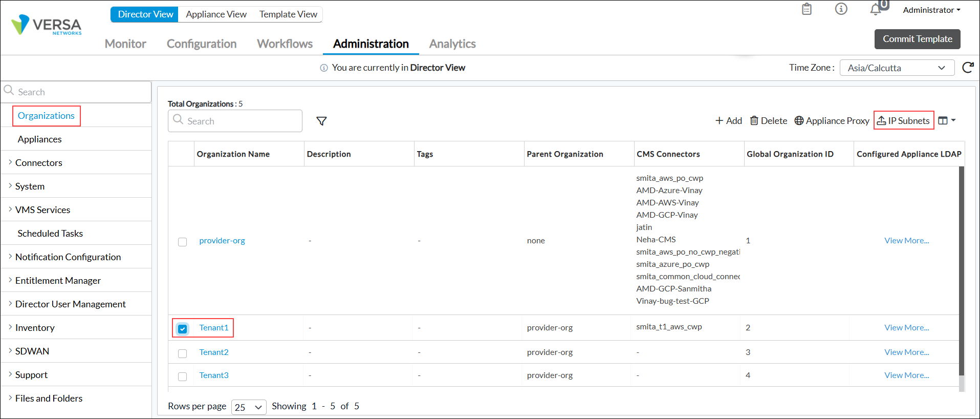980x419 pixels.
Task: Open the Time Zone dropdown
Action: pyautogui.click(x=897, y=68)
